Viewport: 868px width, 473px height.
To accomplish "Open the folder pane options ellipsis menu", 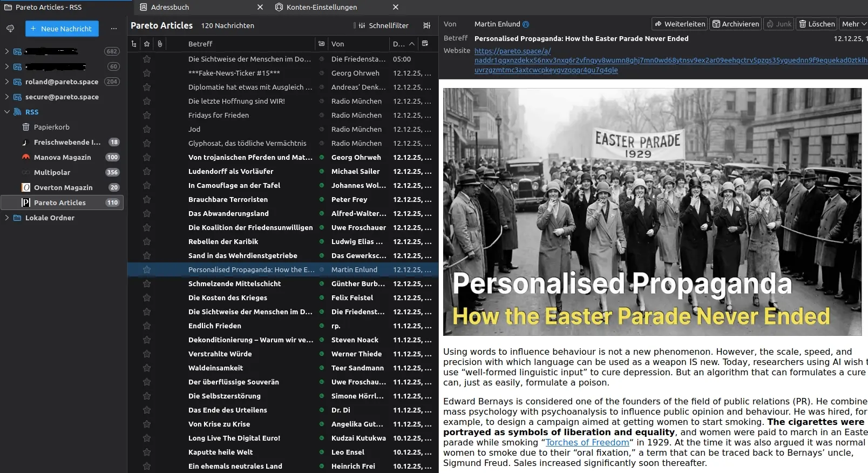I will pos(113,29).
